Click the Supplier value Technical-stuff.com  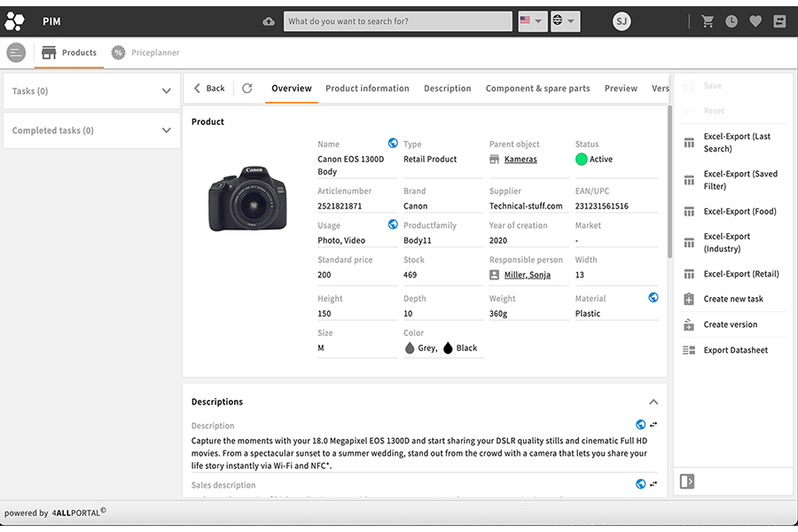click(526, 207)
